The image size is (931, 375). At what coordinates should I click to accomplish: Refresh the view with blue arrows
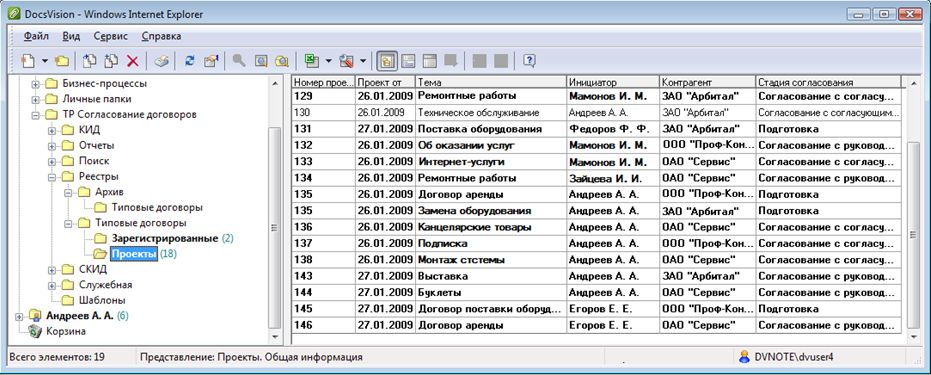(190, 61)
